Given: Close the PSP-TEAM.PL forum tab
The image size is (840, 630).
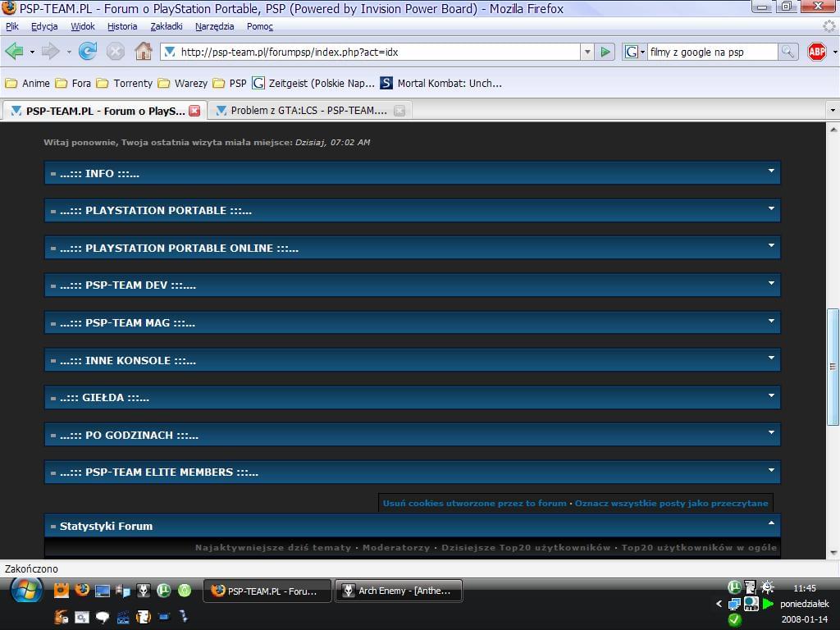Looking at the screenshot, I should click(194, 111).
